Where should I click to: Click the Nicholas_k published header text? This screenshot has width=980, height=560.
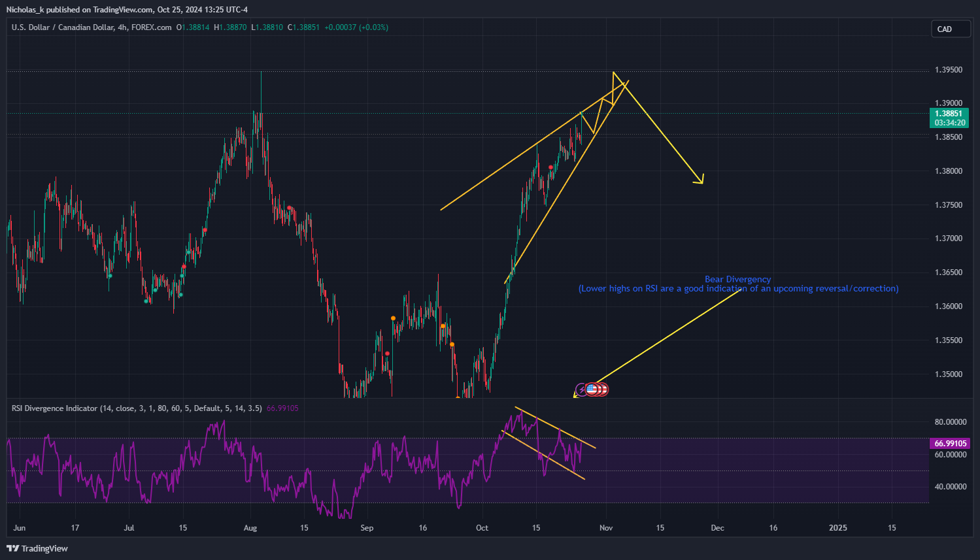pyautogui.click(x=127, y=10)
